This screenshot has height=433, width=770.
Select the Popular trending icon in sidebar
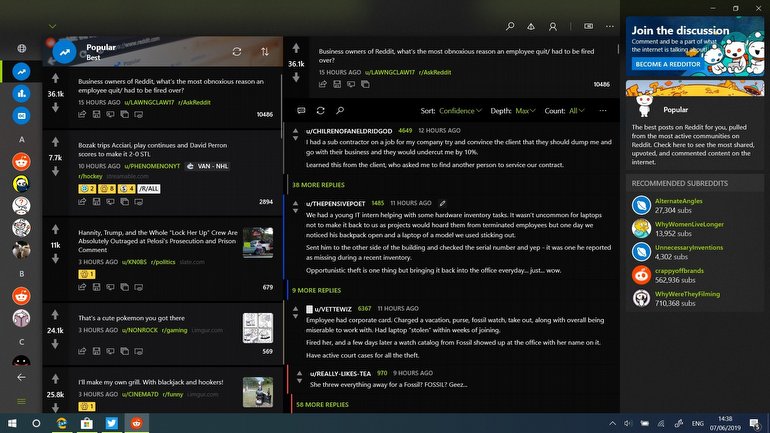(21, 72)
